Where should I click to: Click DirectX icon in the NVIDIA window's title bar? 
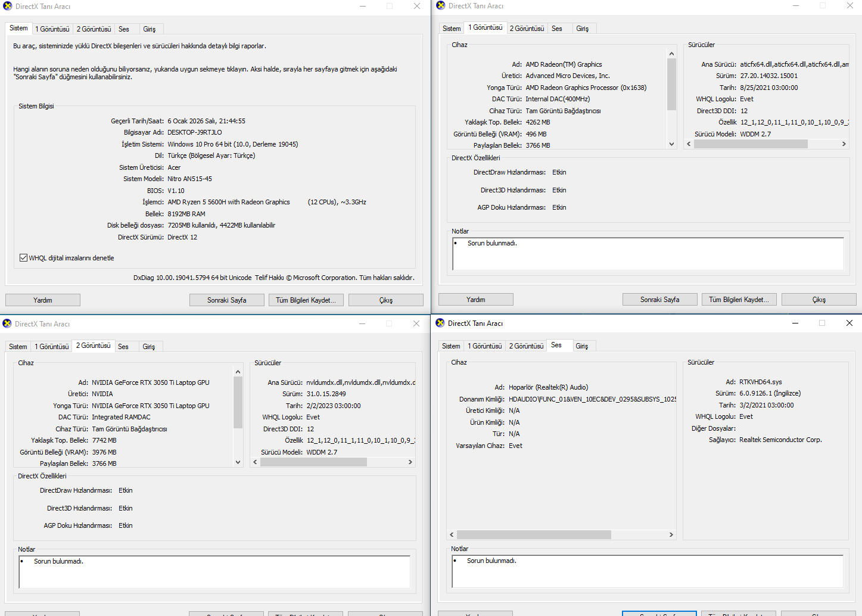click(7, 323)
